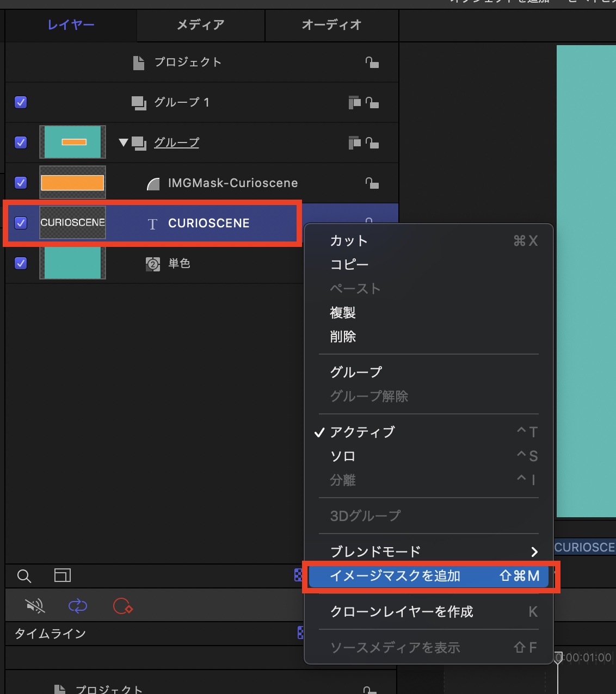Click the red record animation icon

tap(123, 606)
